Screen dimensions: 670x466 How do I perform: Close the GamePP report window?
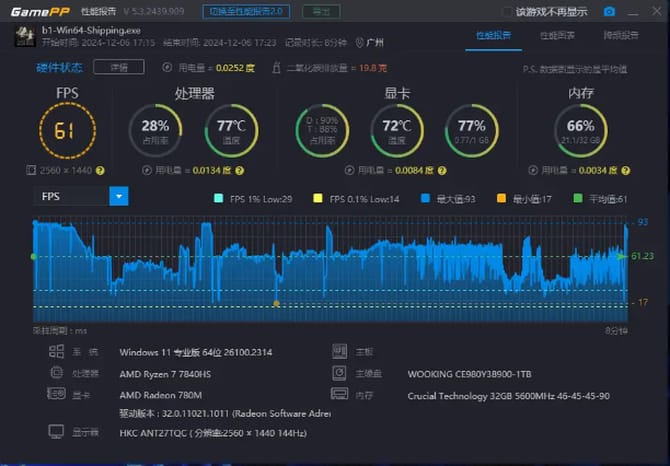click(656, 11)
